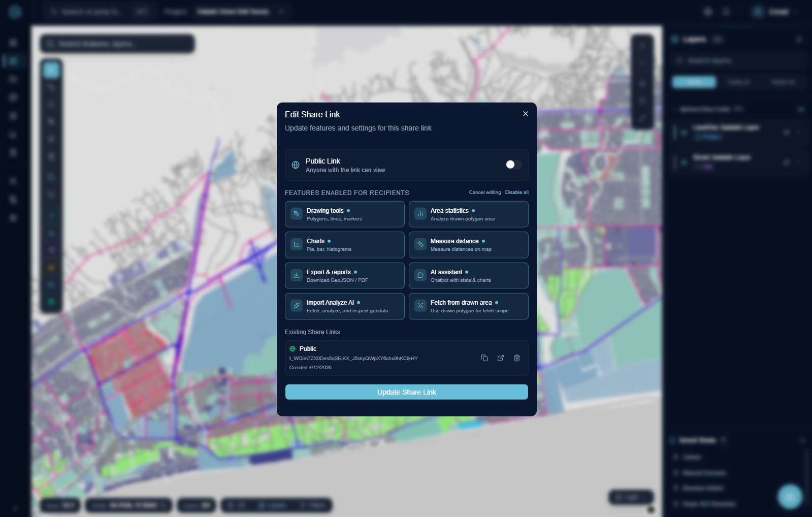Click the Disable all link
The width and height of the screenshot is (812, 517).
(x=517, y=192)
